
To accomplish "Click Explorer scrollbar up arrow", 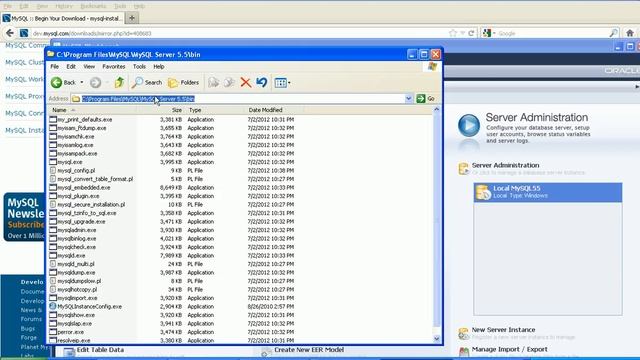I will pyautogui.click(x=436, y=109).
